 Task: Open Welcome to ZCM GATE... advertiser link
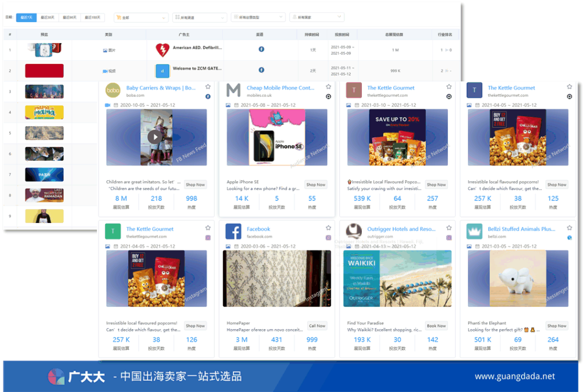coord(197,68)
